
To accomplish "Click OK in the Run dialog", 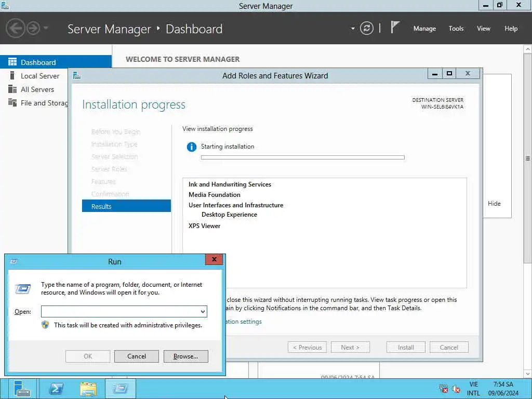I will click(88, 356).
